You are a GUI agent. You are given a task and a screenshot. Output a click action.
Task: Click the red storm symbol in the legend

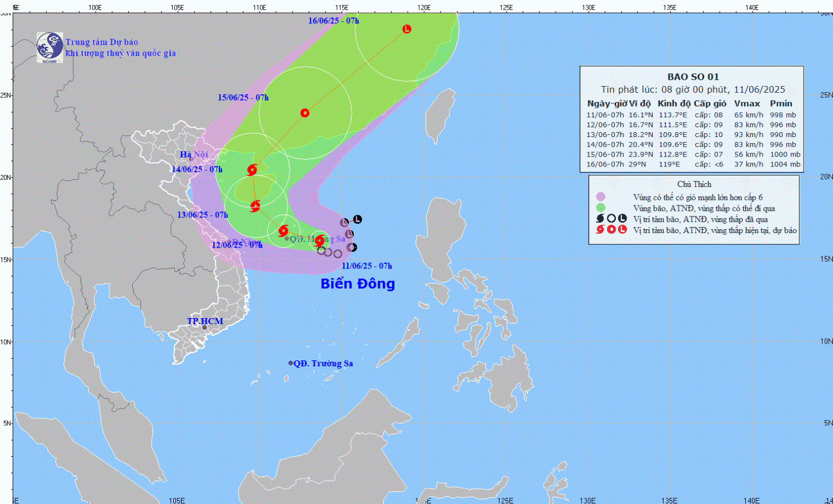(600, 230)
